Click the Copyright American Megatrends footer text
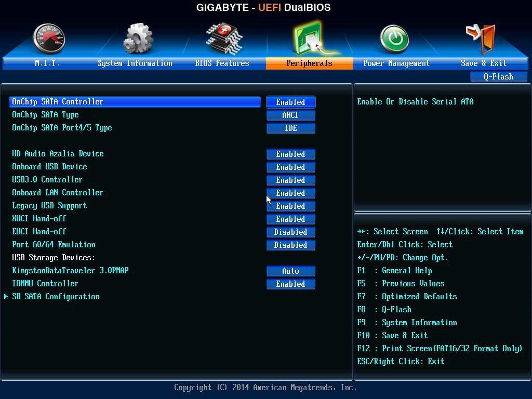Screen dimensions: 532x399 point(265,388)
